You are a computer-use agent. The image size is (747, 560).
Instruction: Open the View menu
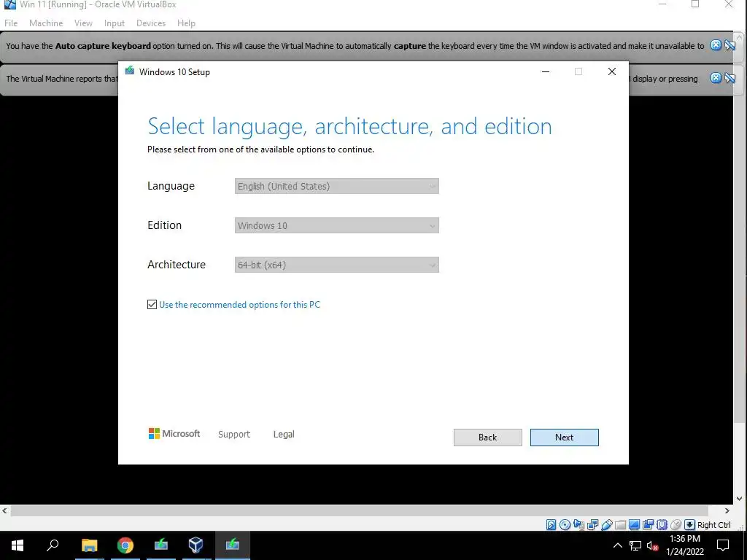pos(83,23)
